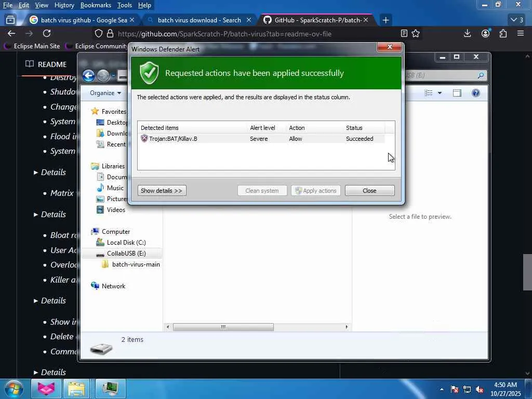Open the view options dropdown arrow
The width and height of the screenshot is (532, 399).
click(x=440, y=92)
